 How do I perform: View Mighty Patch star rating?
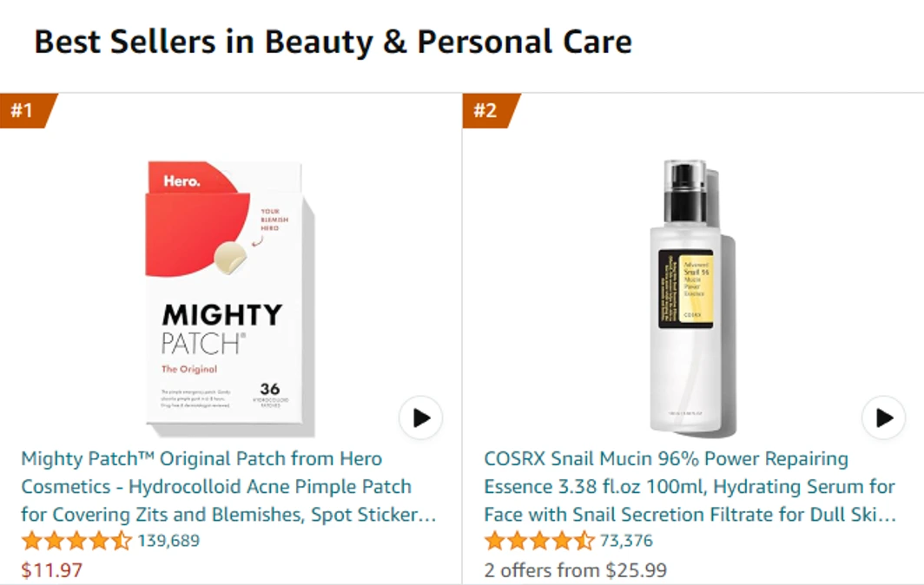[76, 540]
